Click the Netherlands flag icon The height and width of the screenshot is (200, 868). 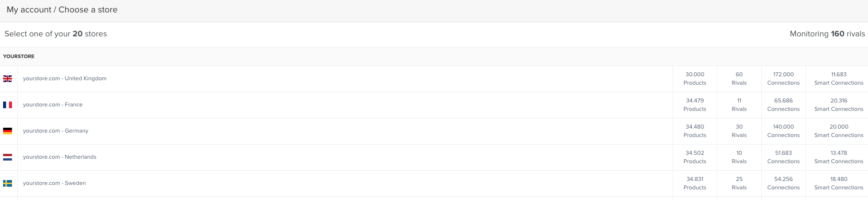click(8, 157)
